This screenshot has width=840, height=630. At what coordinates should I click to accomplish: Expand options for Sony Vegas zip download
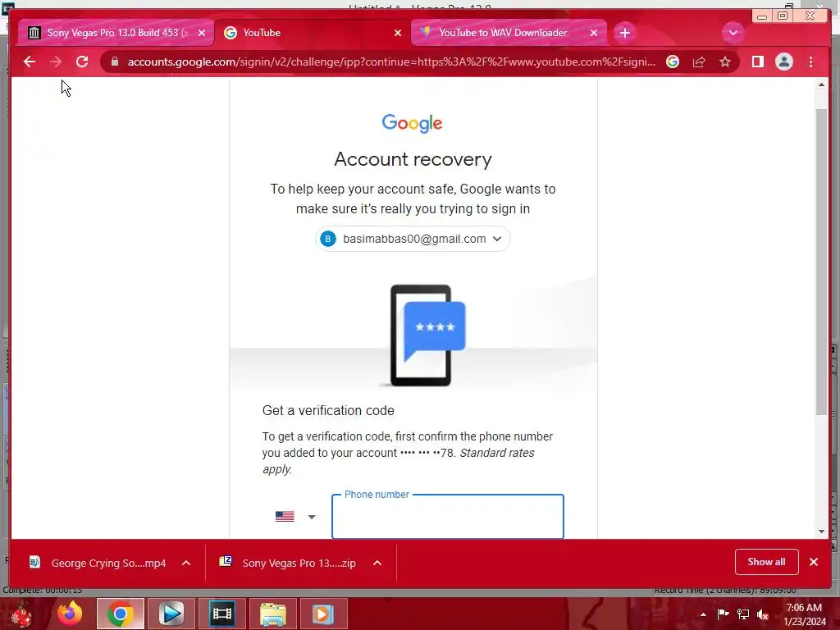377,563
